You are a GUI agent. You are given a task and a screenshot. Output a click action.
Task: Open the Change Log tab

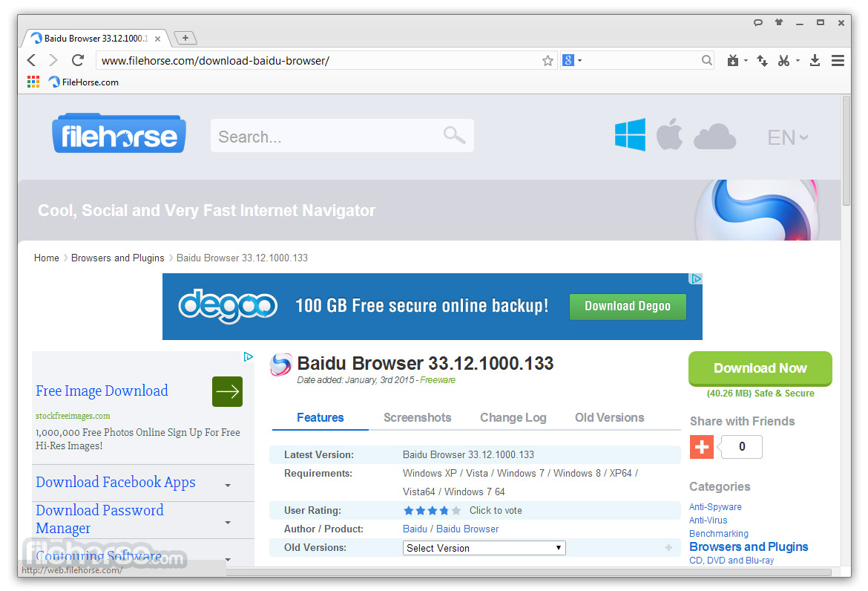(x=513, y=417)
